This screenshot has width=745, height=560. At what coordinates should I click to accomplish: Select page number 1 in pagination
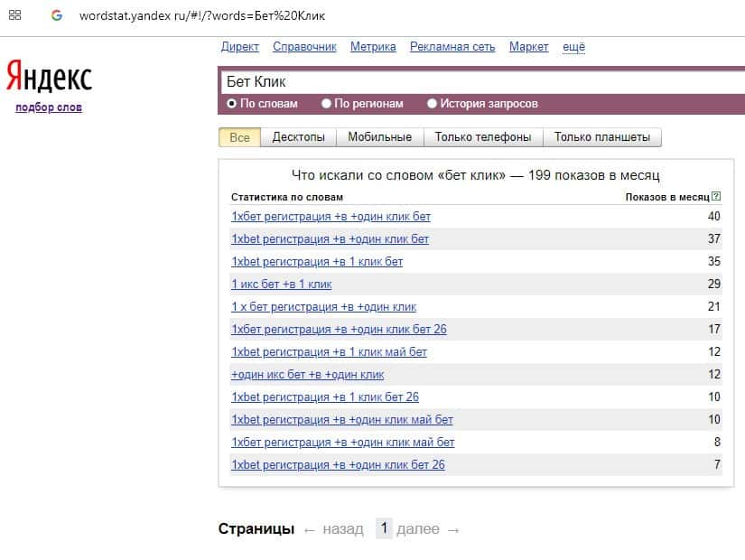tap(384, 528)
